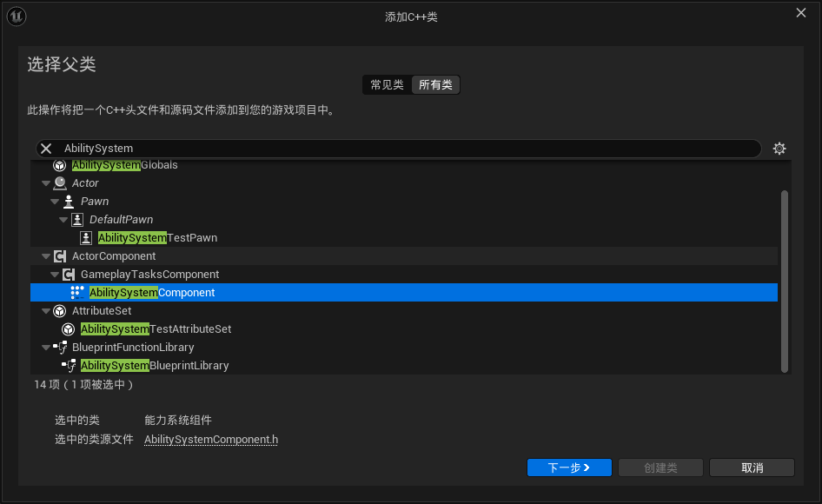Click the Unreal Engine logo icon

point(17,17)
